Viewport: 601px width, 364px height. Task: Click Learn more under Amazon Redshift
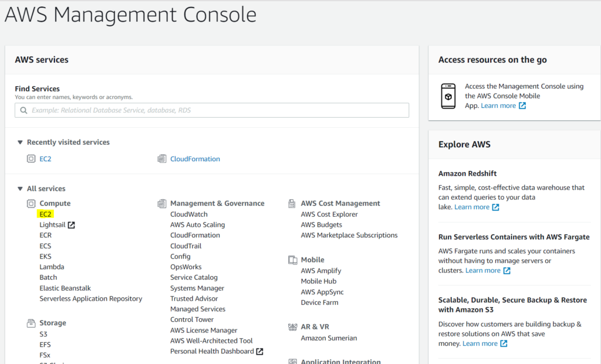click(x=472, y=207)
